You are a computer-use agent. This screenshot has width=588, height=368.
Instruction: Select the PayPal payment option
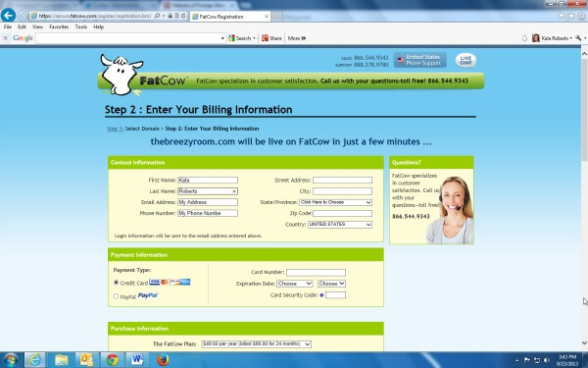click(117, 296)
